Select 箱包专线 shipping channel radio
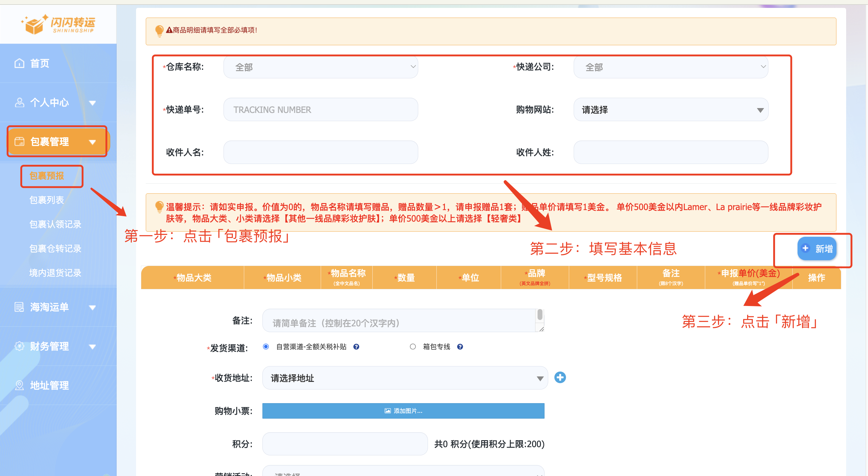Viewport: 868px width, 476px height. pos(413,347)
